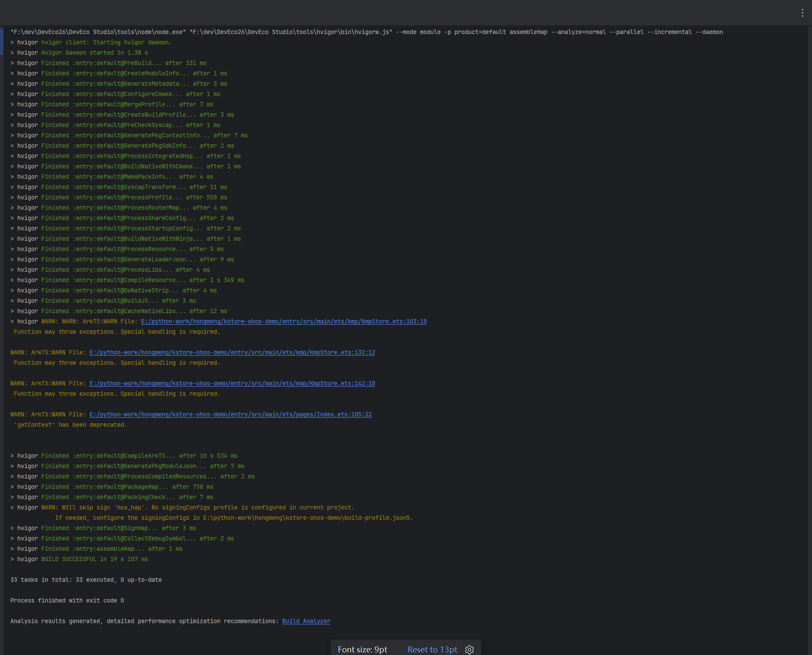Screen dimensions: 812x655
Task: Click the 'Starting hvigor daemon' line
Action: click(x=91, y=42)
